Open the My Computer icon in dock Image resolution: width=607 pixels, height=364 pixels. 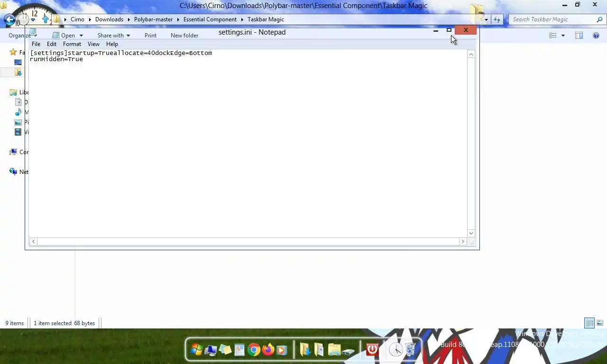pos(211,350)
